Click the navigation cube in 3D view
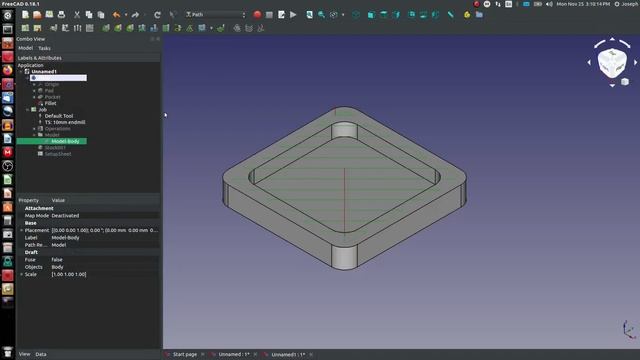The width and height of the screenshot is (640, 360). [612, 62]
